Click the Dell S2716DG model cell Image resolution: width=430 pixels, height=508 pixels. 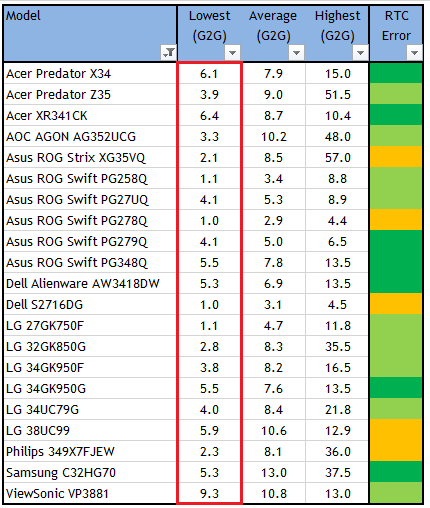(90, 304)
